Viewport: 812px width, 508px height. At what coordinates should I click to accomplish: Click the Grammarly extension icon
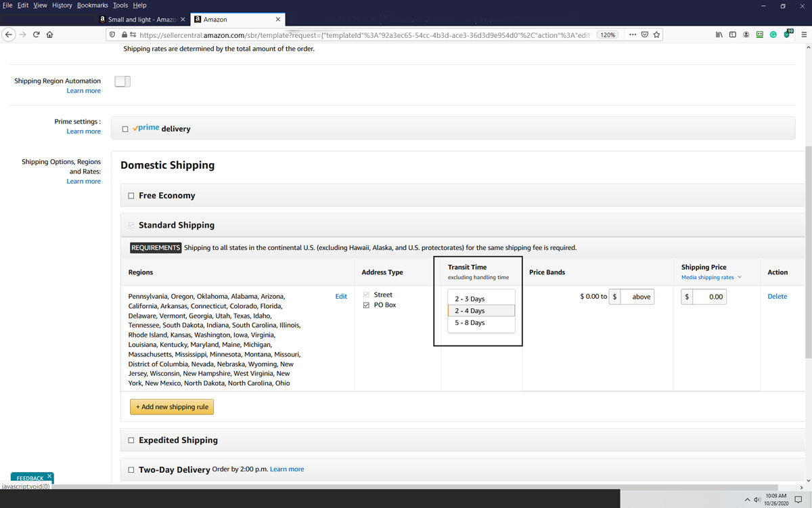[x=773, y=35]
